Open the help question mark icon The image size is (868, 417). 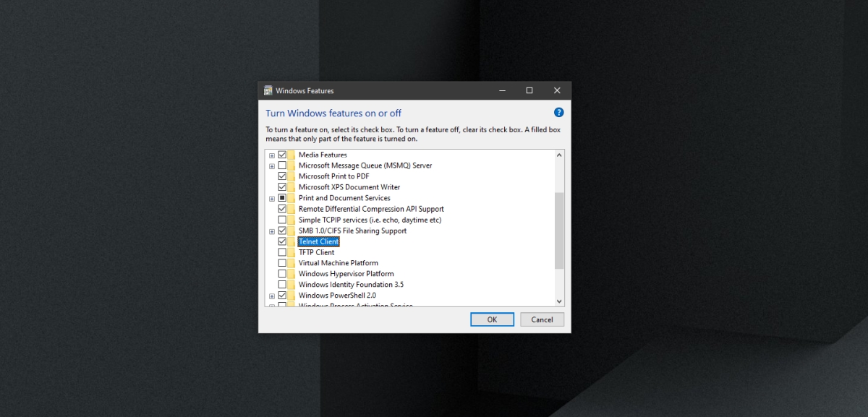[558, 112]
